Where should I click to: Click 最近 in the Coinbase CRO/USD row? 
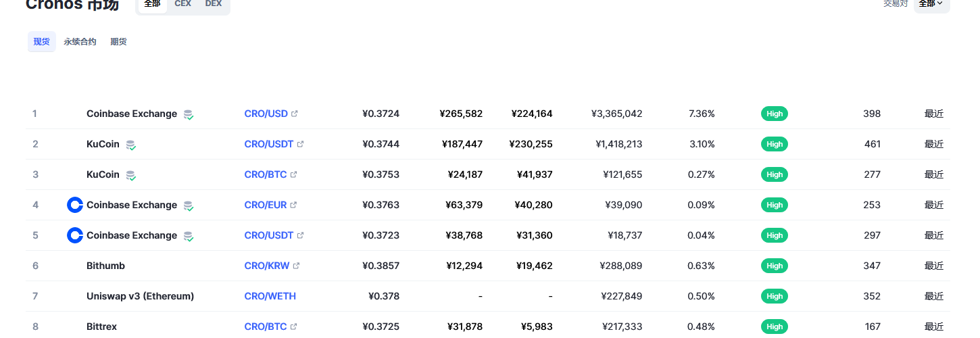click(x=933, y=114)
